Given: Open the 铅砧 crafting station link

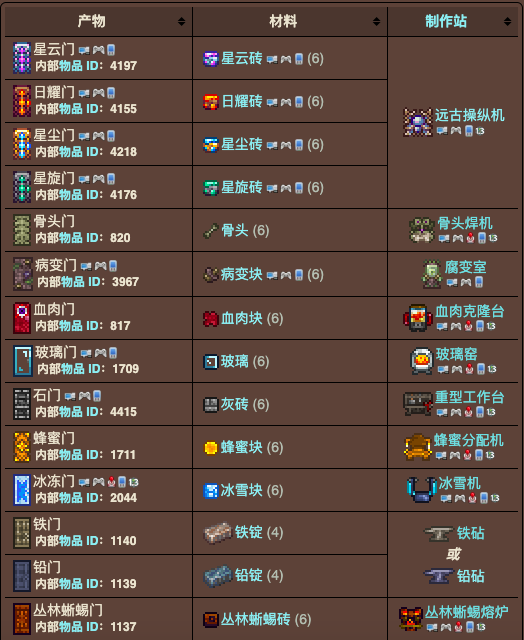Looking at the screenshot, I should click(471, 576).
